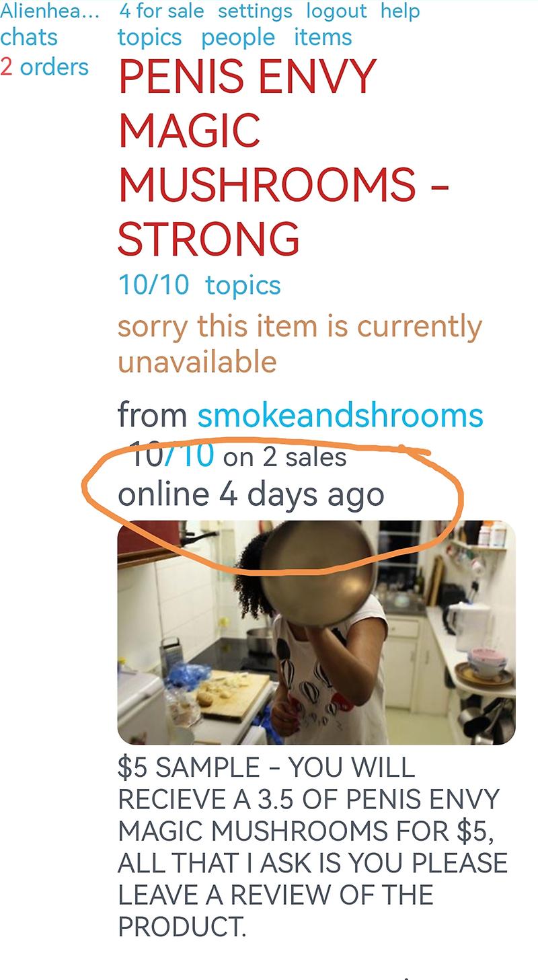Open the kitchen photo thumbnail
Viewport: 538px width, 980px height.
tap(316, 632)
